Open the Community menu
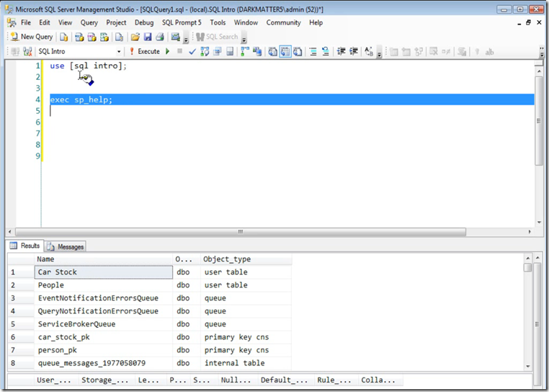 [283, 22]
